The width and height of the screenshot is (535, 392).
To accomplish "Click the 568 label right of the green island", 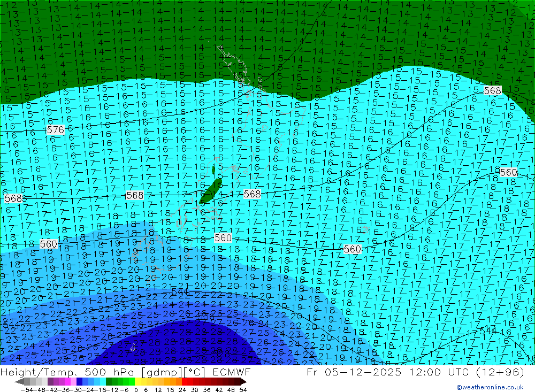I will pos(252,194).
